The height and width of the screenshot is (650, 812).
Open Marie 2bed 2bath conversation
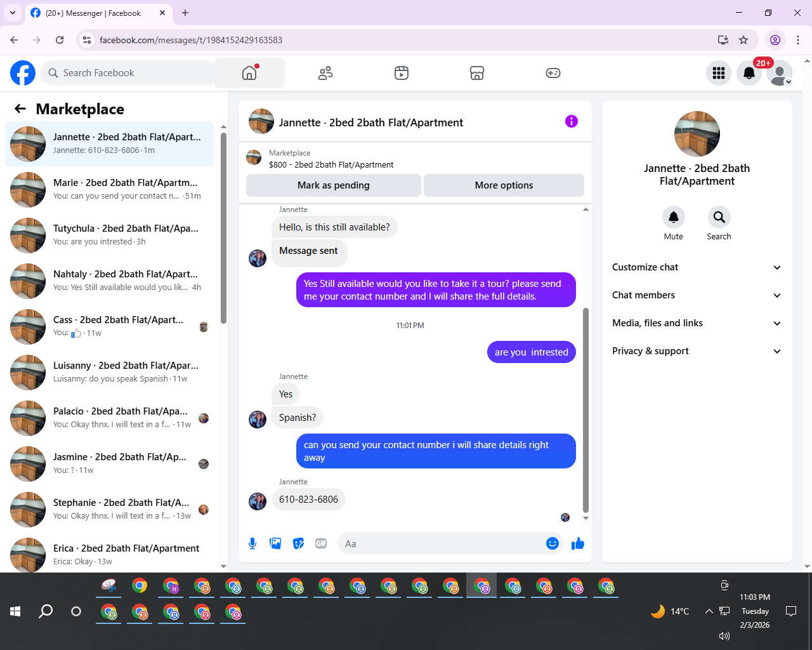[109, 190]
